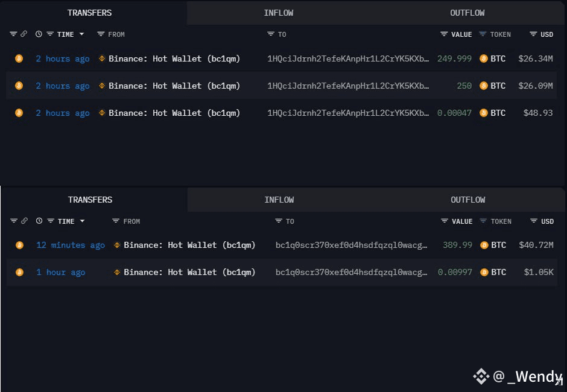Filter by USD column in the lower panel
Viewport: 567px width, 392px height.
pos(533,221)
